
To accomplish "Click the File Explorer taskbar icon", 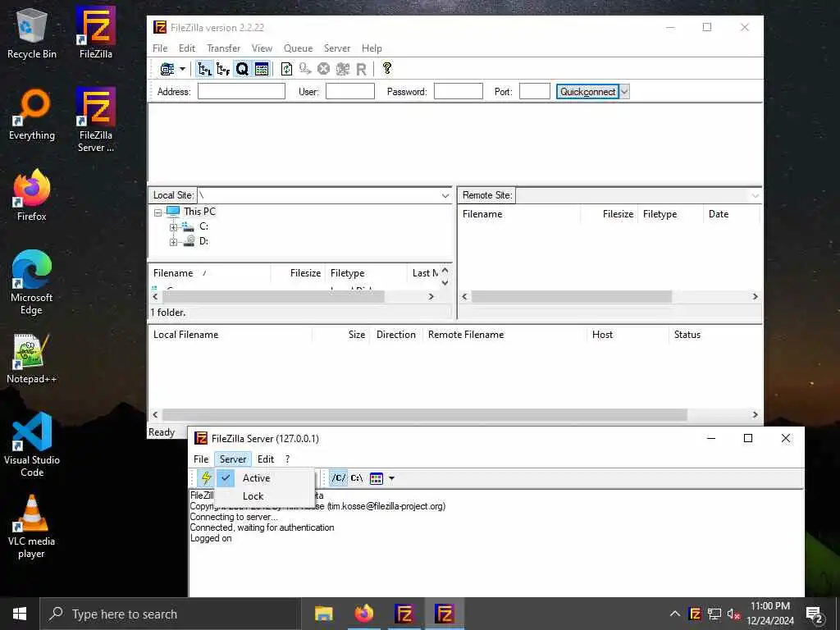I will point(323,614).
